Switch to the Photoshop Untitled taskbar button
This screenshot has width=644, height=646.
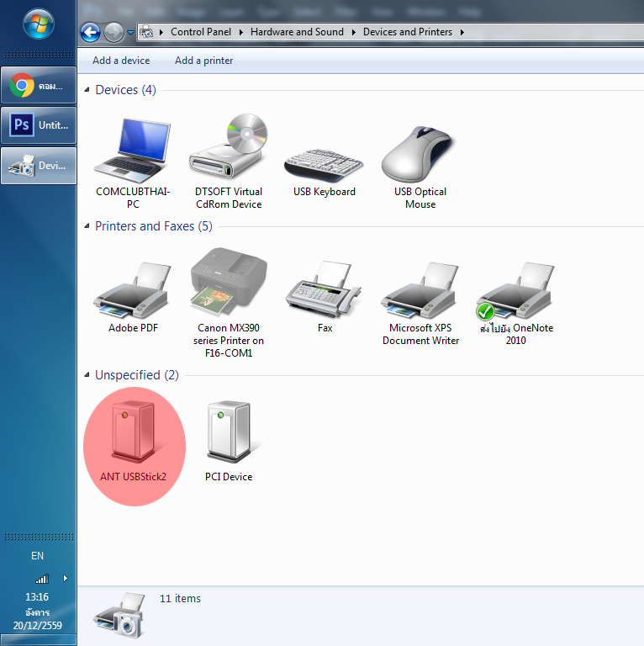[39, 124]
